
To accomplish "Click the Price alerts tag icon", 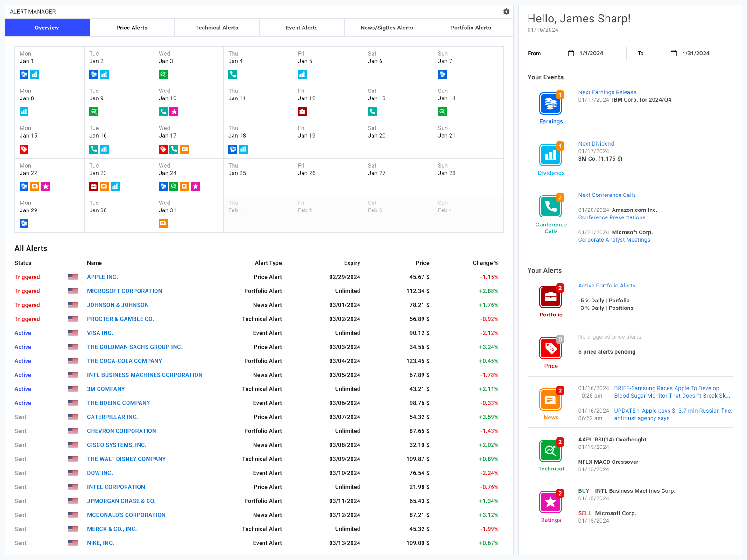I will pyautogui.click(x=550, y=348).
